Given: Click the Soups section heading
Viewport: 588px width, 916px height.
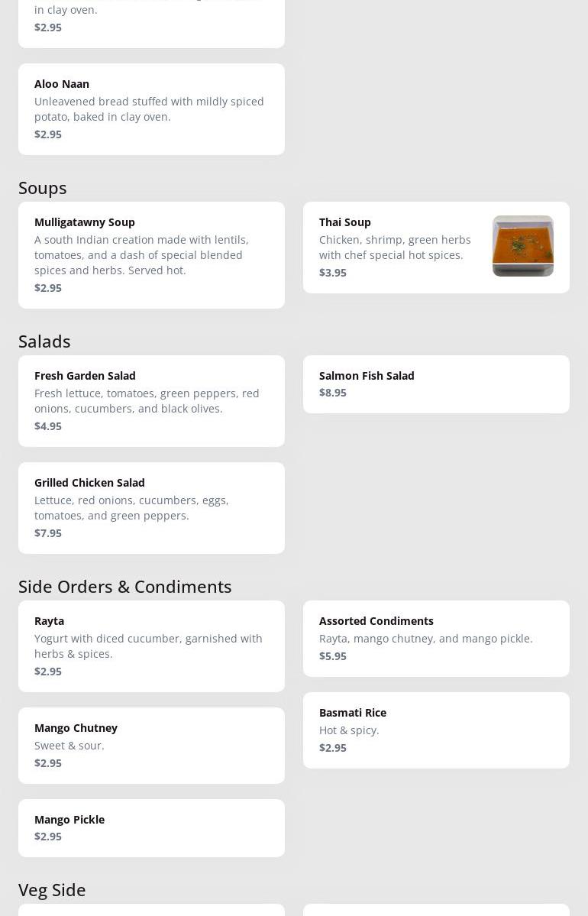Looking at the screenshot, I should pos(43,188).
